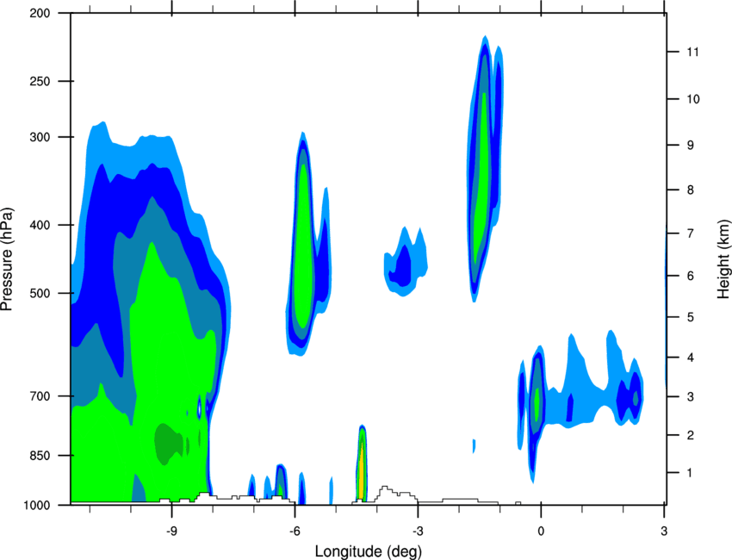Click the 250 pressure axis label

(x=40, y=81)
